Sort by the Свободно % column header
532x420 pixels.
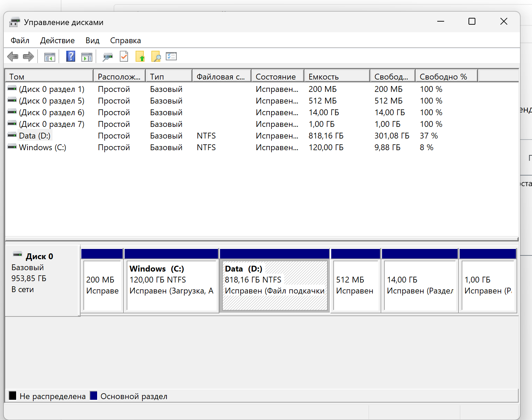[x=447, y=76]
